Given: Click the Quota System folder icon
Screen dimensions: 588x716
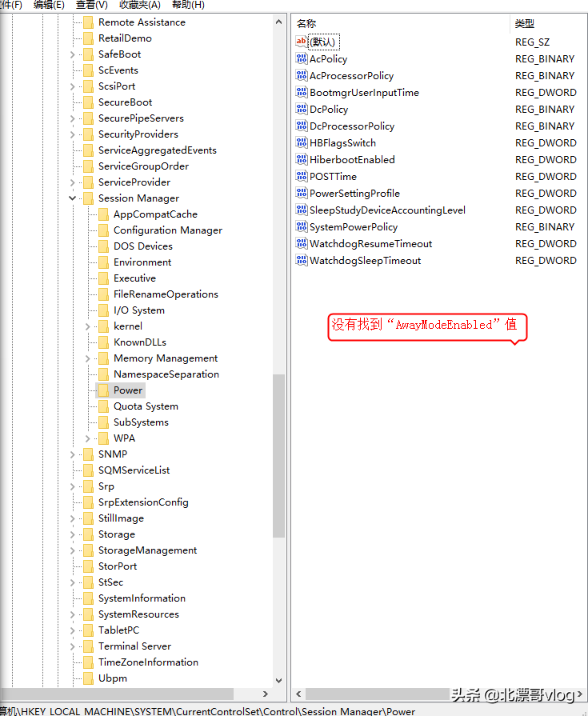Looking at the screenshot, I should (104, 406).
